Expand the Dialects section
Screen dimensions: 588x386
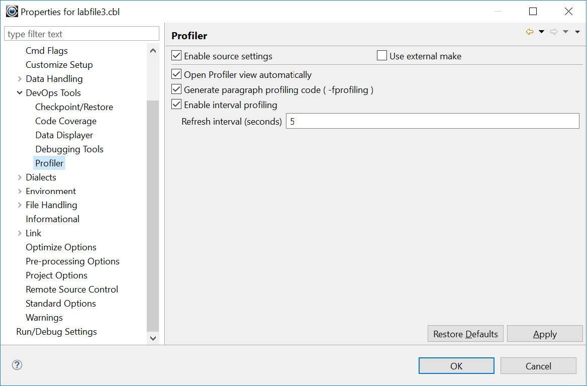pyautogui.click(x=19, y=177)
